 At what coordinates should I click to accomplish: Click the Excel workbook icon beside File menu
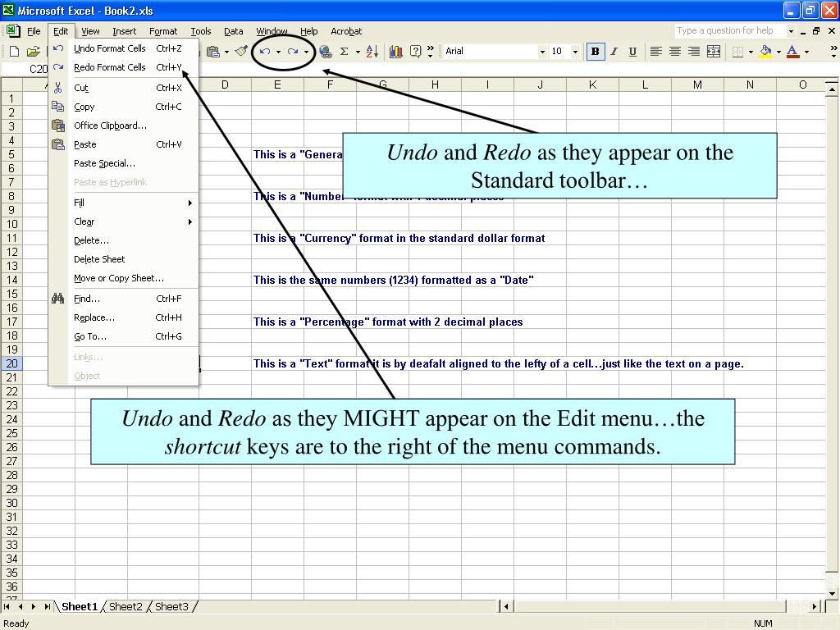(13, 30)
